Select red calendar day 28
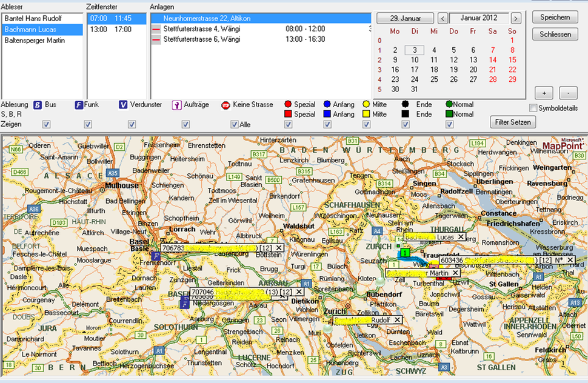 click(x=493, y=79)
